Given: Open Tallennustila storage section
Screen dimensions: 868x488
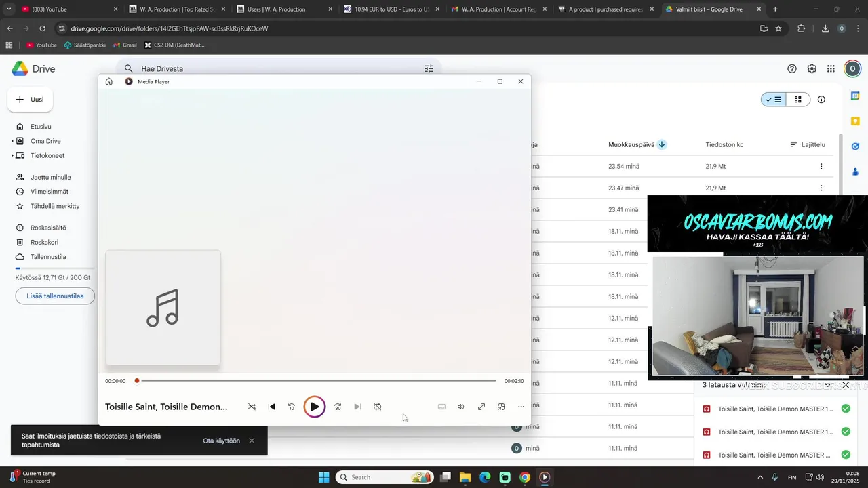Looking at the screenshot, I should (x=48, y=257).
